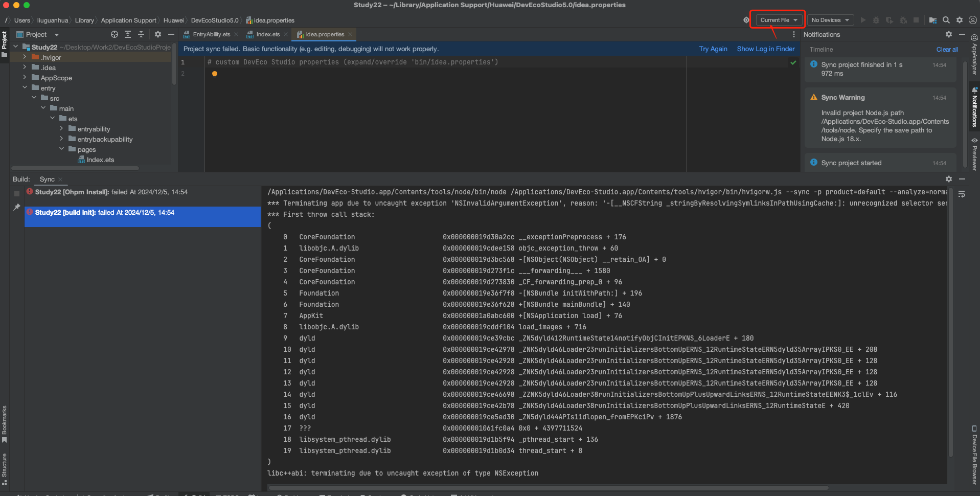Open Project Structure folder icon
980x496 pixels.
tap(932, 20)
